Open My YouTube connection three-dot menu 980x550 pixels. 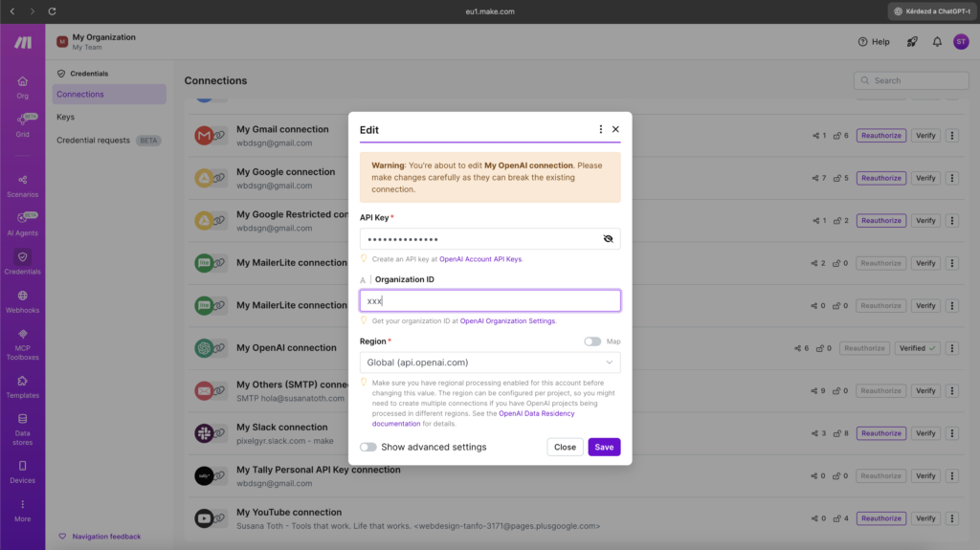pos(952,518)
